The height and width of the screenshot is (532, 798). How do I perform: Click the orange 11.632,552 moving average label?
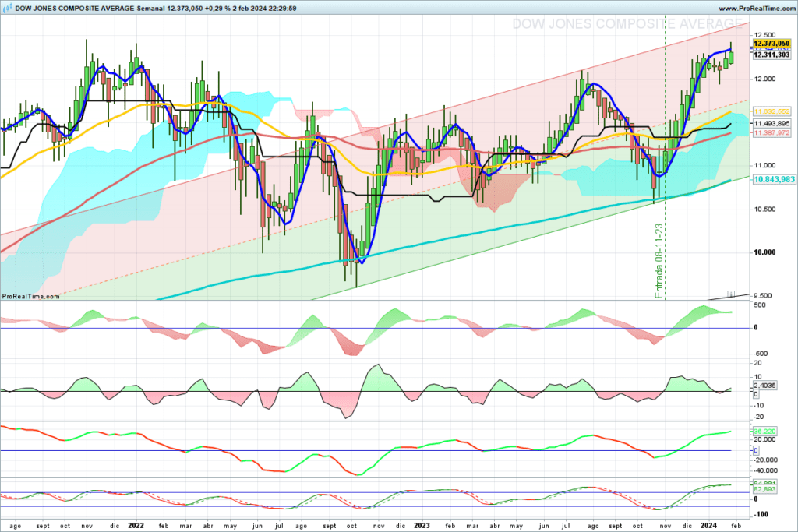point(772,111)
